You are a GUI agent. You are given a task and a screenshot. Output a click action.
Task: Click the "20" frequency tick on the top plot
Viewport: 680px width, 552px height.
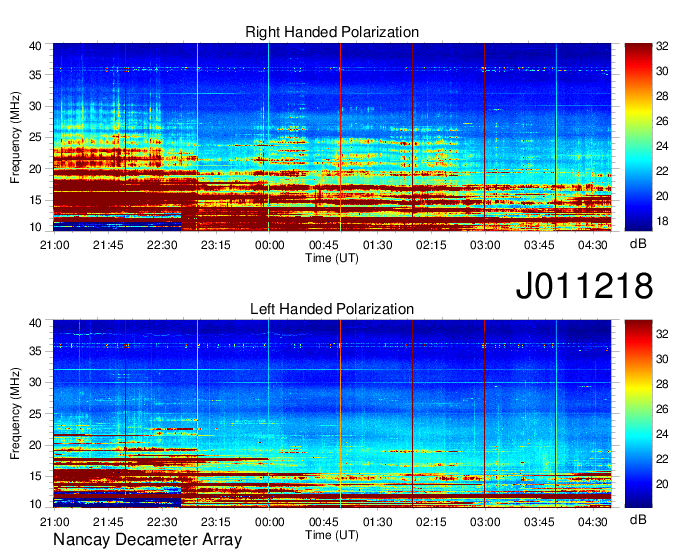[35, 169]
